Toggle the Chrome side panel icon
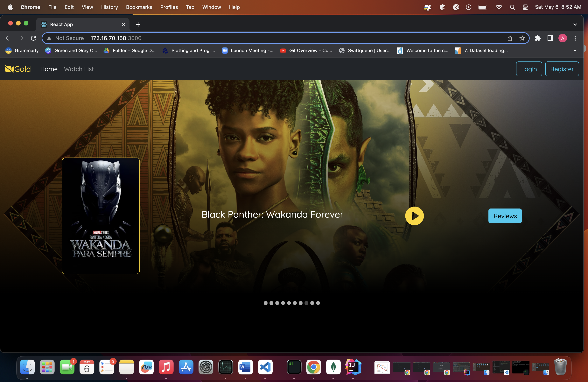 (550, 38)
